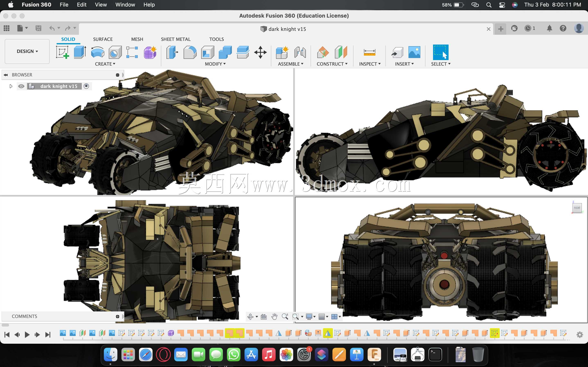Pick the Hole tool
Screen dimensions: 588x367
pos(115,52)
